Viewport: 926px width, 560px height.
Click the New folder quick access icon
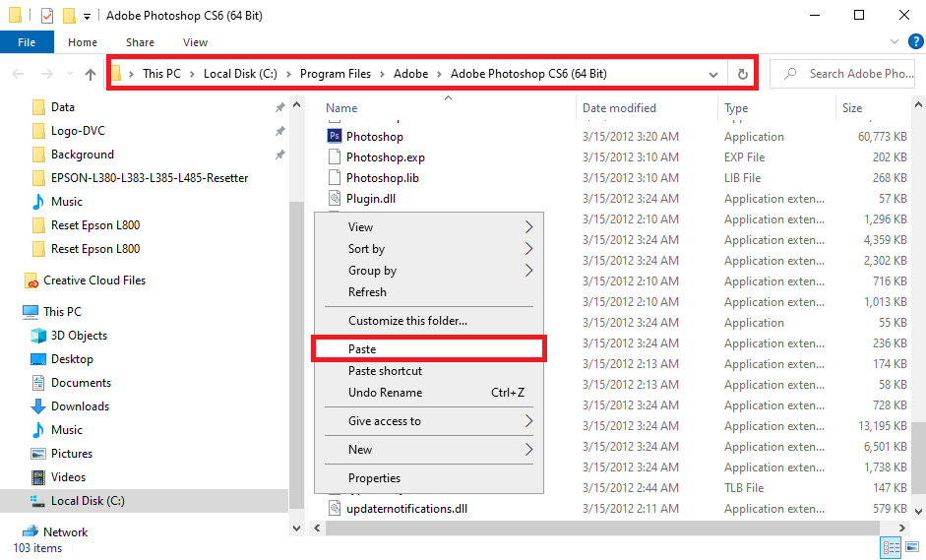(69, 16)
